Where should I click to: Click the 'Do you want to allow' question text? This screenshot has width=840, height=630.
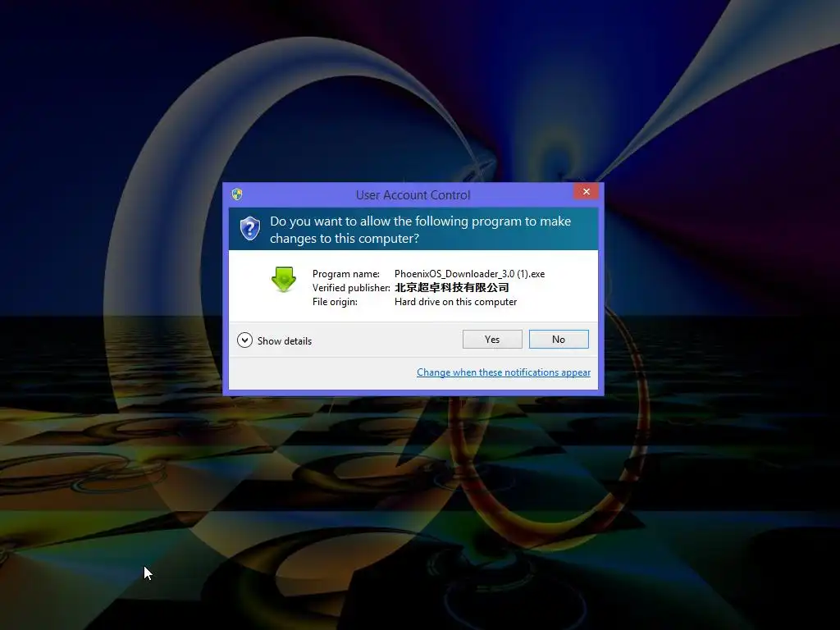pyautogui.click(x=421, y=230)
